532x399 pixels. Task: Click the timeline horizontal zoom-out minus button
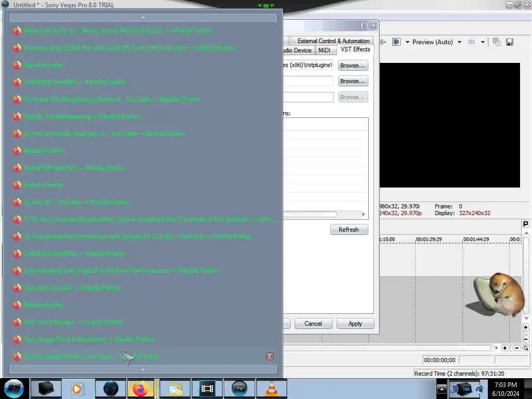pyautogui.click(x=517, y=348)
